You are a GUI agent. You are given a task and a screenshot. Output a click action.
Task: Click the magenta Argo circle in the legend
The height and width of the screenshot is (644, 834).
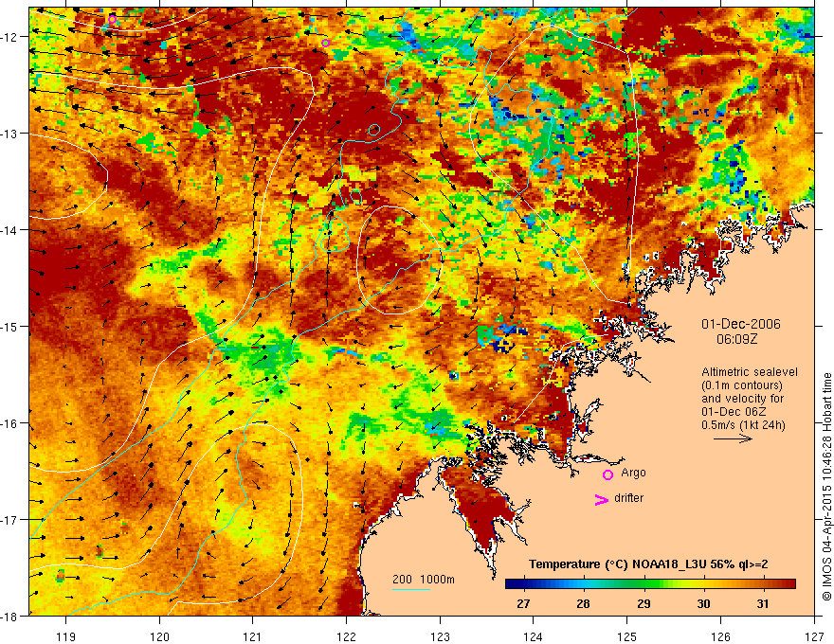[607, 474]
